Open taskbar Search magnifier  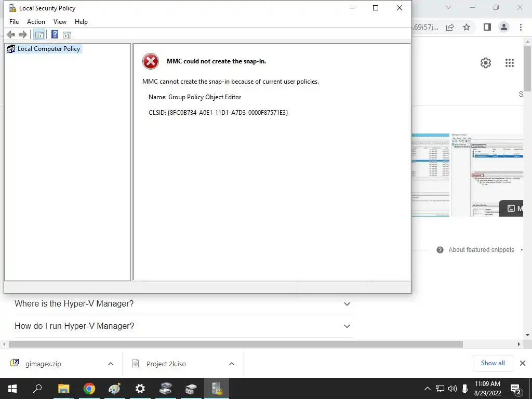37,389
